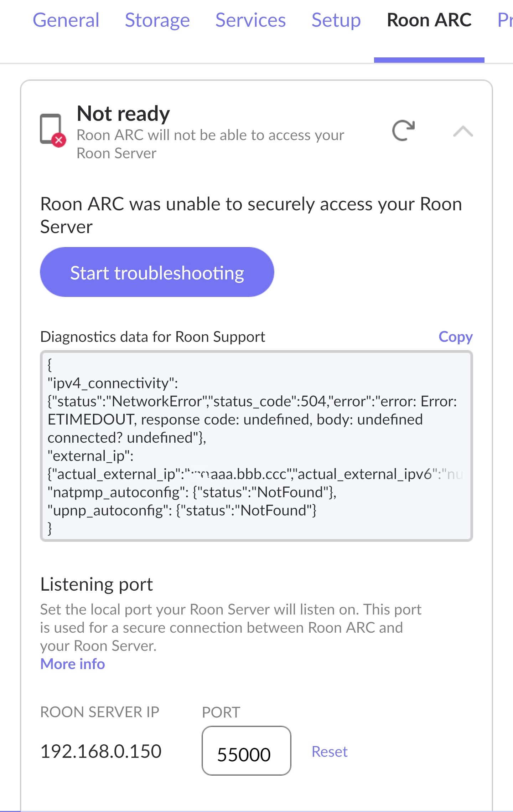Screen dimensions: 513x812
Task: Click the refresh status icon
Action: click(403, 130)
